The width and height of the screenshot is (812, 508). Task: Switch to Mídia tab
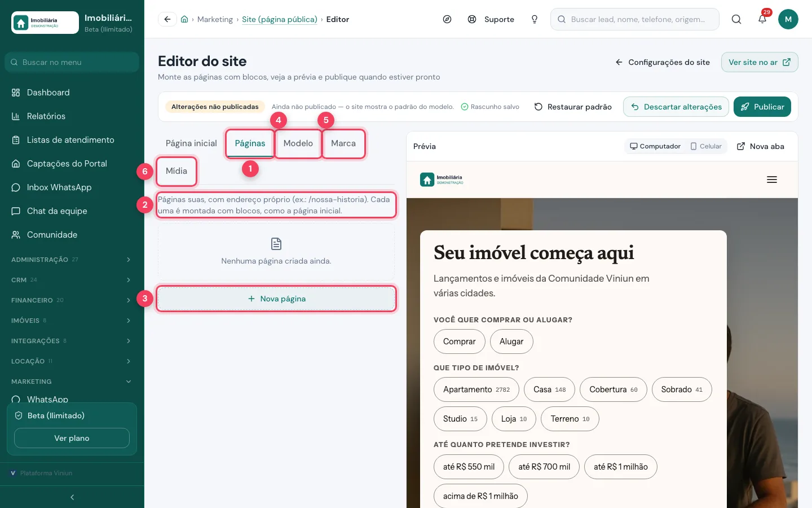tap(176, 171)
